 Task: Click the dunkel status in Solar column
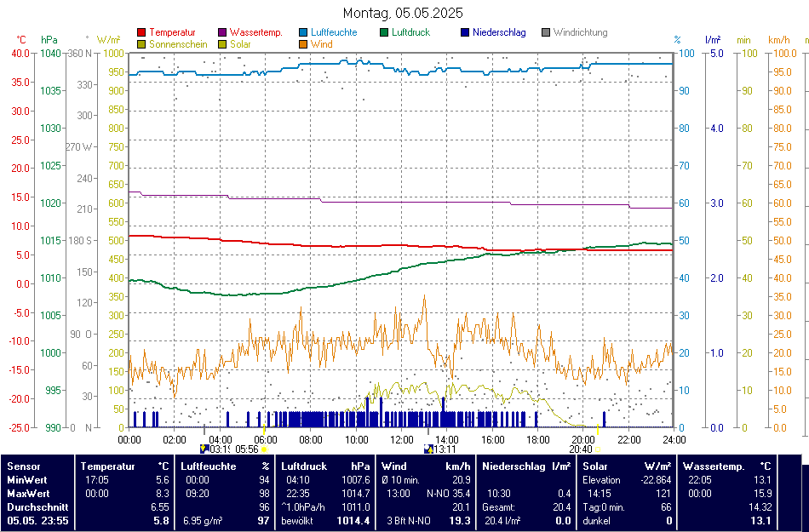(596, 521)
